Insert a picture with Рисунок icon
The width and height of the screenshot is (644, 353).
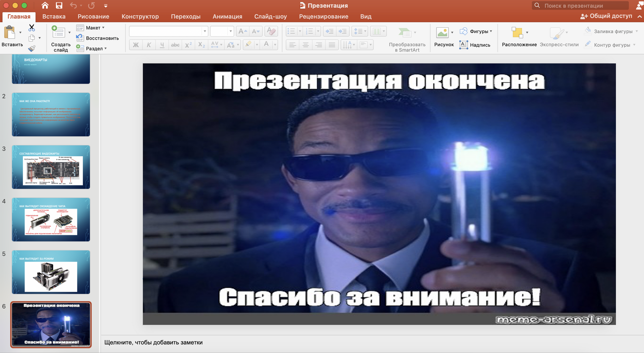[x=442, y=32]
